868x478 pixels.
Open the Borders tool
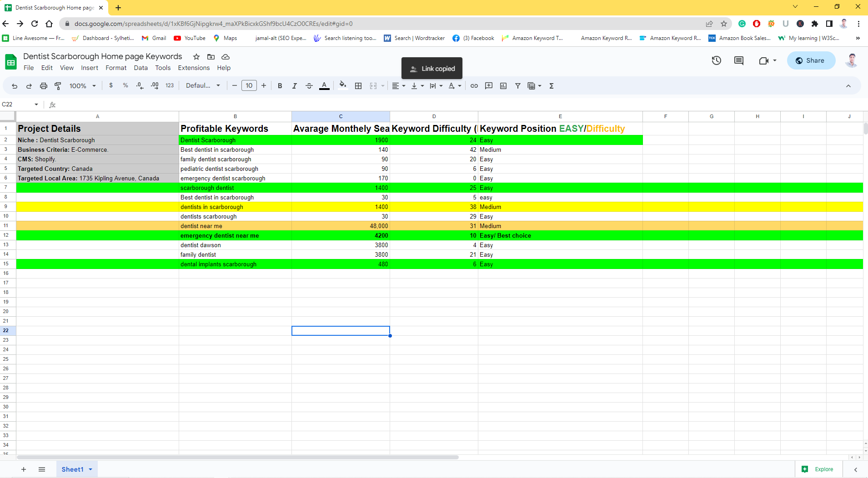coord(358,85)
